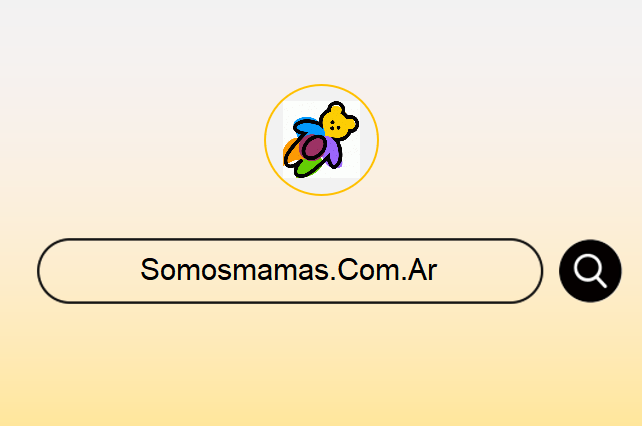The height and width of the screenshot is (426, 642).
Task: Click the colorful teddy bear logo
Action: point(321,140)
